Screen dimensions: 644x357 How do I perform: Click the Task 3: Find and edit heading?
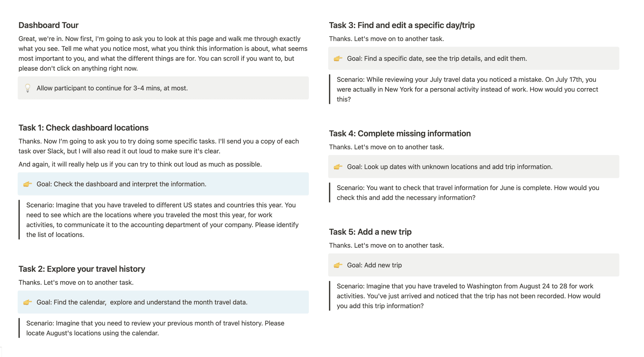[x=402, y=25]
